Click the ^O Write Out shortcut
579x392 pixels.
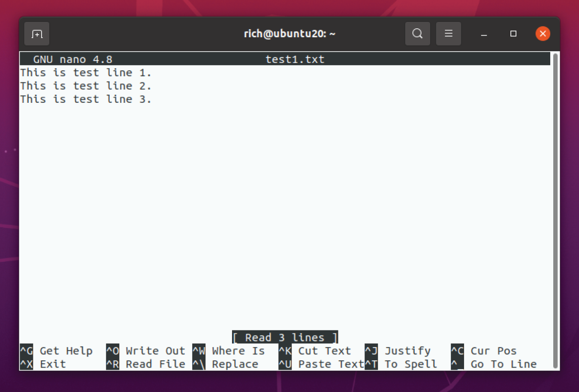[146, 351]
